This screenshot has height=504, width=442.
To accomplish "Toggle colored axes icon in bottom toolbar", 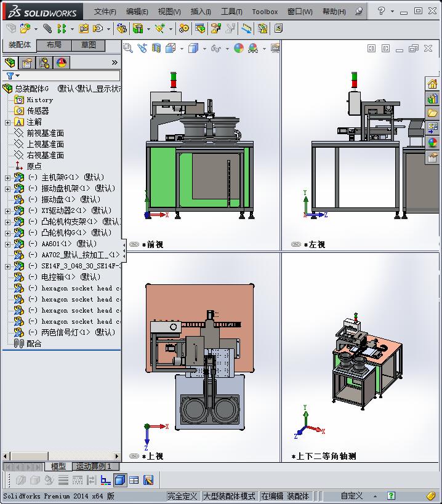I will coord(105,480).
